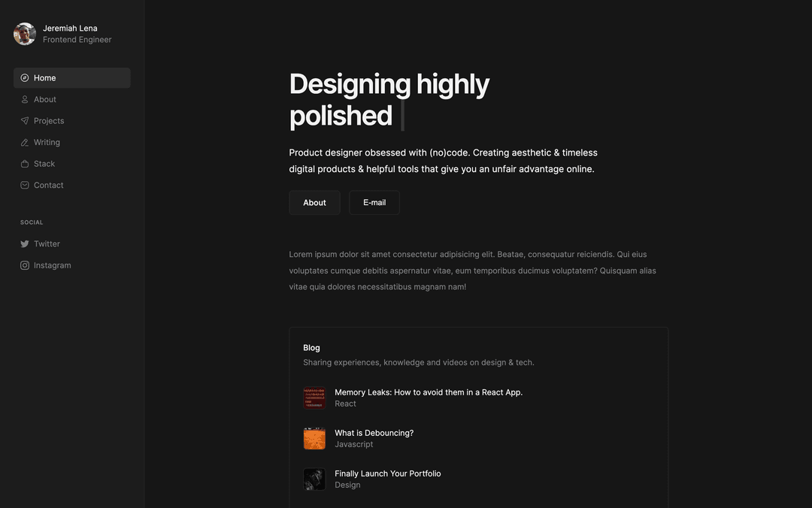Click the Instagram camera icon
The height and width of the screenshot is (508, 812).
(25, 265)
